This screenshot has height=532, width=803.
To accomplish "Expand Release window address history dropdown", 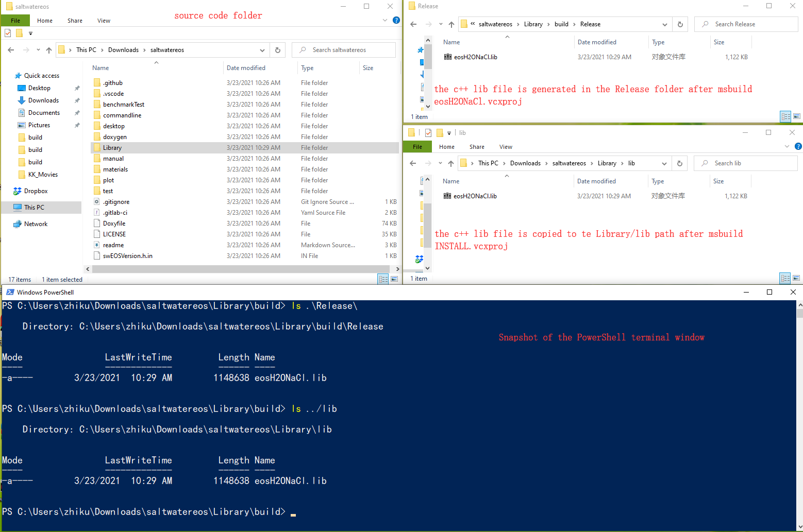I will [665, 24].
